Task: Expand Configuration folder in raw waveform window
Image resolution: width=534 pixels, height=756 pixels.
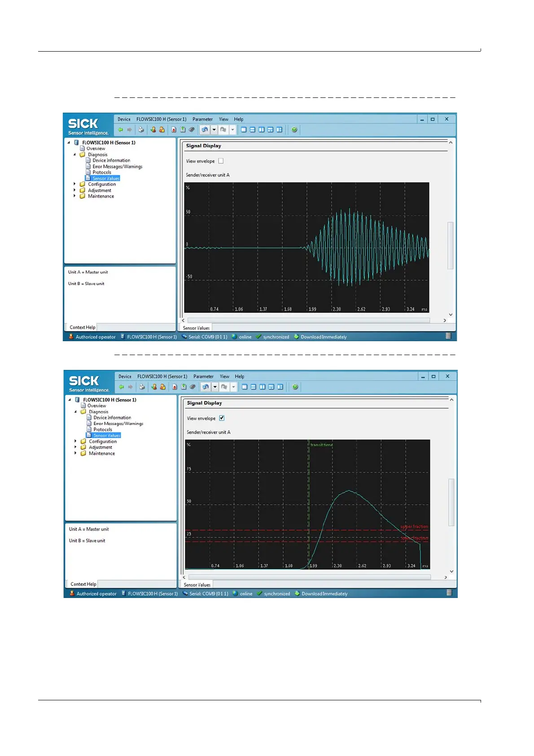Action: (75, 184)
